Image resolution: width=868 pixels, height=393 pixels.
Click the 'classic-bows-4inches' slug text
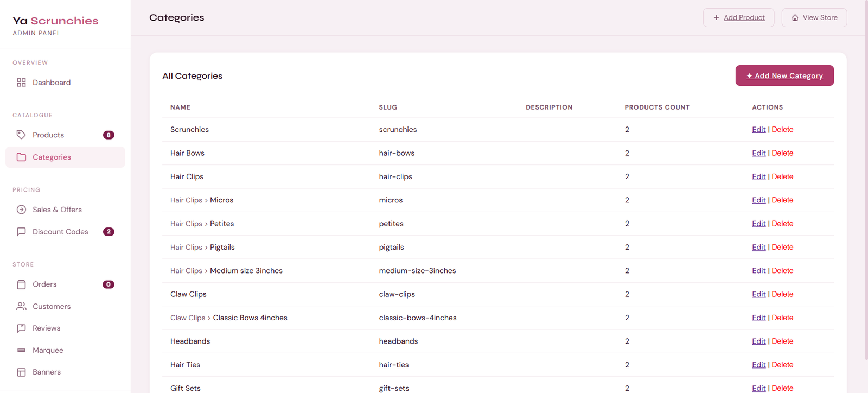(418, 318)
